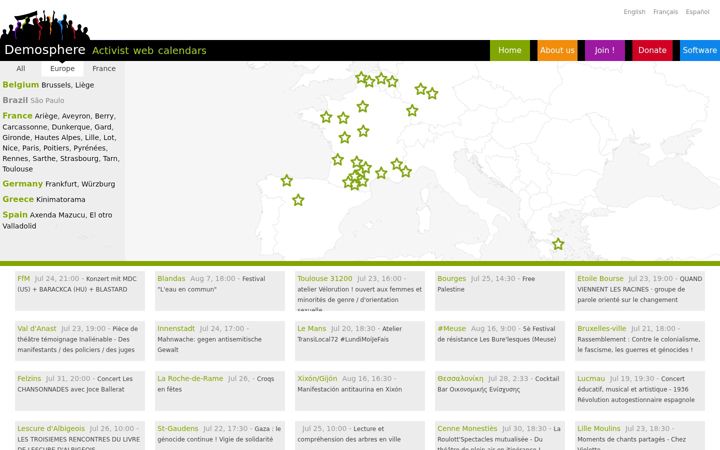Click the Nice star marker on the Riviera
The height and width of the screenshot is (450, 720).
pos(405,171)
